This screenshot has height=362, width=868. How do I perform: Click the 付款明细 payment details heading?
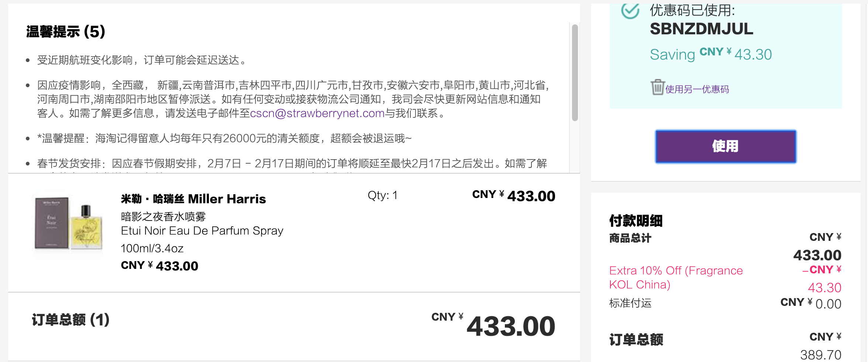636,221
